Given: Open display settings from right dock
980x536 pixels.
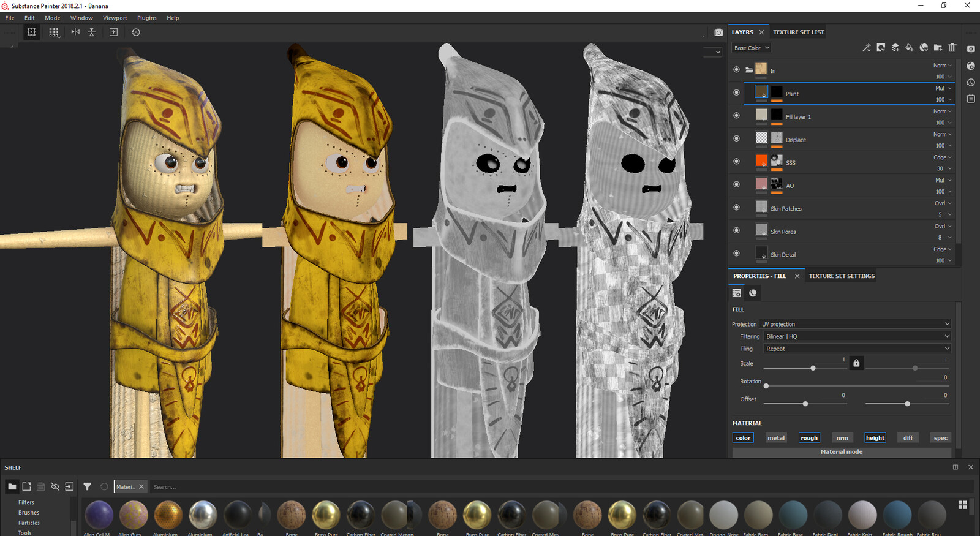Looking at the screenshot, I should click(x=971, y=49).
